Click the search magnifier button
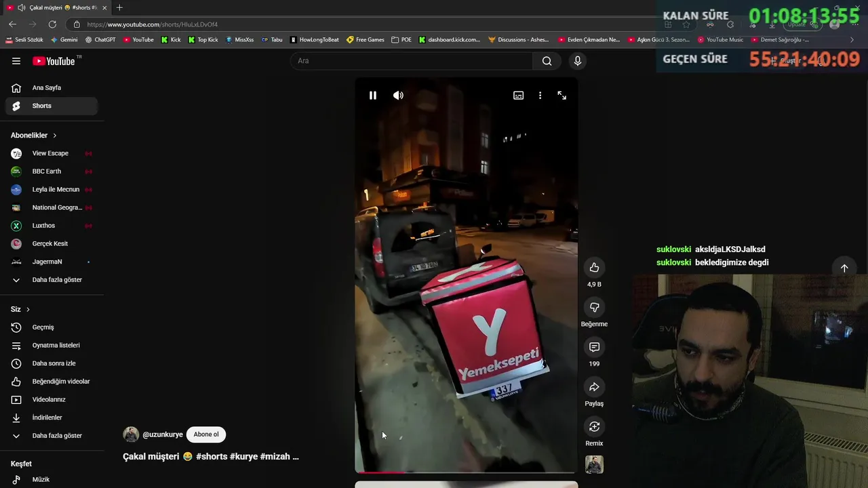Screen dimensions: 868x488 click(x=547, y=61)
